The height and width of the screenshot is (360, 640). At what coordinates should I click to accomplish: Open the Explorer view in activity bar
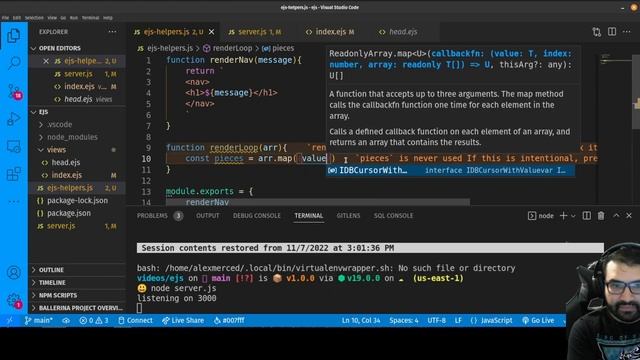tap(13, 36)
